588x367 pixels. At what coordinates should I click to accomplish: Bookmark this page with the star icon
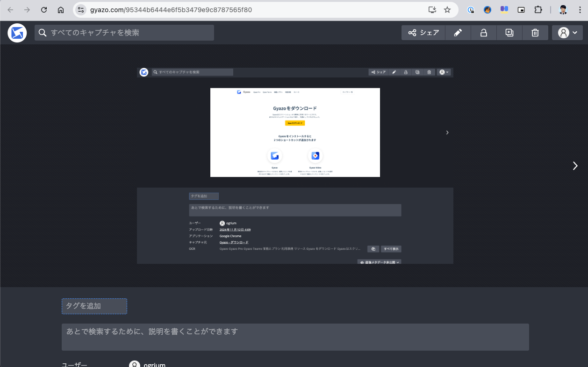pos(447,10)
